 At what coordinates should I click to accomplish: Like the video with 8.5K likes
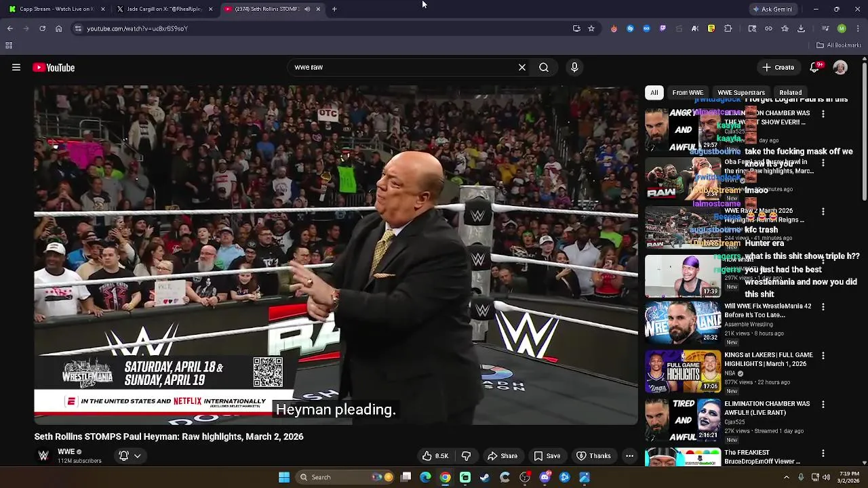click(435, 456)
